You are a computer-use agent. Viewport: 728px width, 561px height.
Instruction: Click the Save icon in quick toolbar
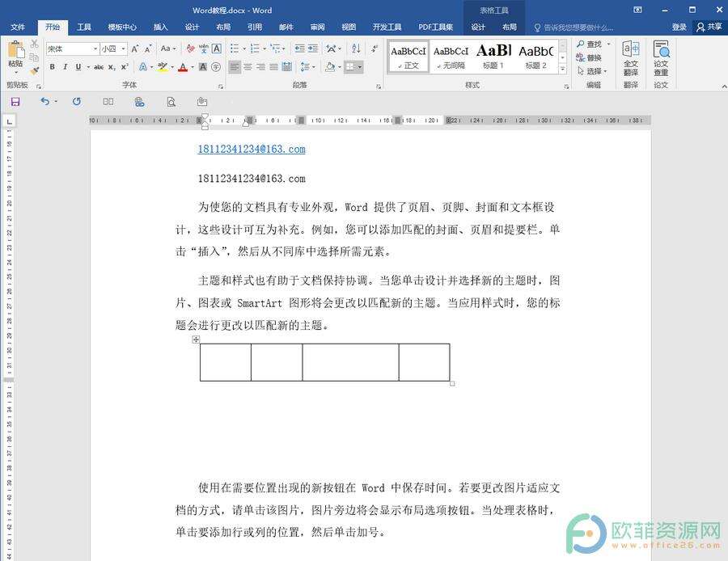click(x=15, y=102)
